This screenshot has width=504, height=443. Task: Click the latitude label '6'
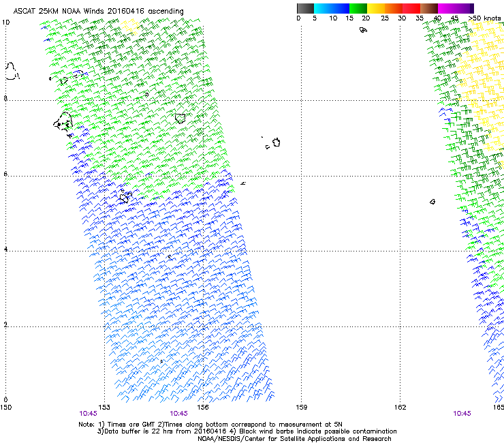click(x=5, y=174)
